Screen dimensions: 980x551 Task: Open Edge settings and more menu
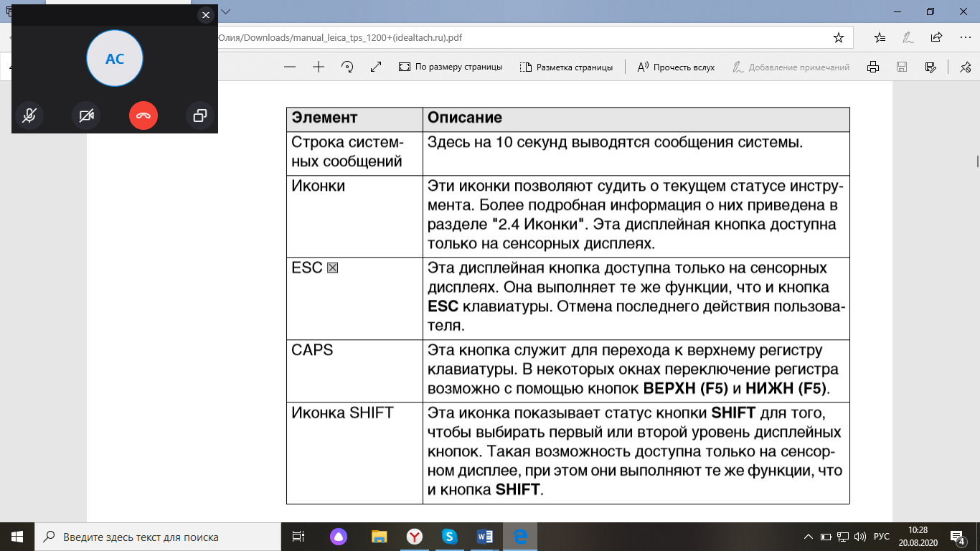click(964, 37)
